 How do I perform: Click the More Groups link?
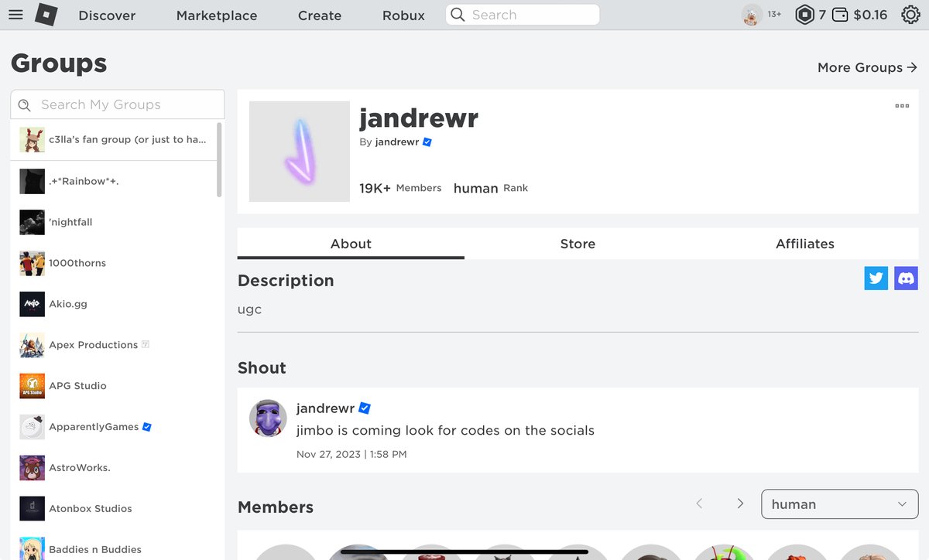coord(868,67)
